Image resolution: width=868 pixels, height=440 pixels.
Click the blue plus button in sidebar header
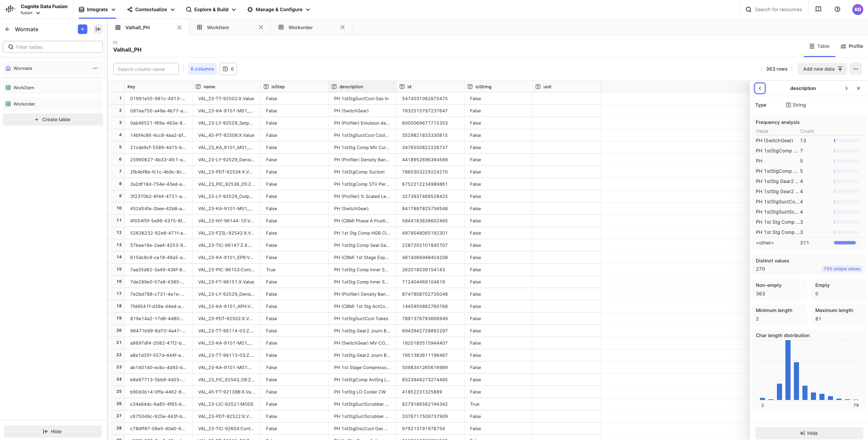(x=83, y=29)
